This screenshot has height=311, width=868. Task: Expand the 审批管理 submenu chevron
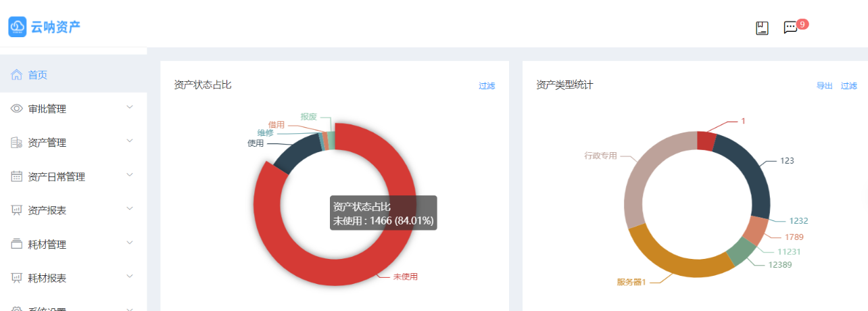(x=130, y=107)
